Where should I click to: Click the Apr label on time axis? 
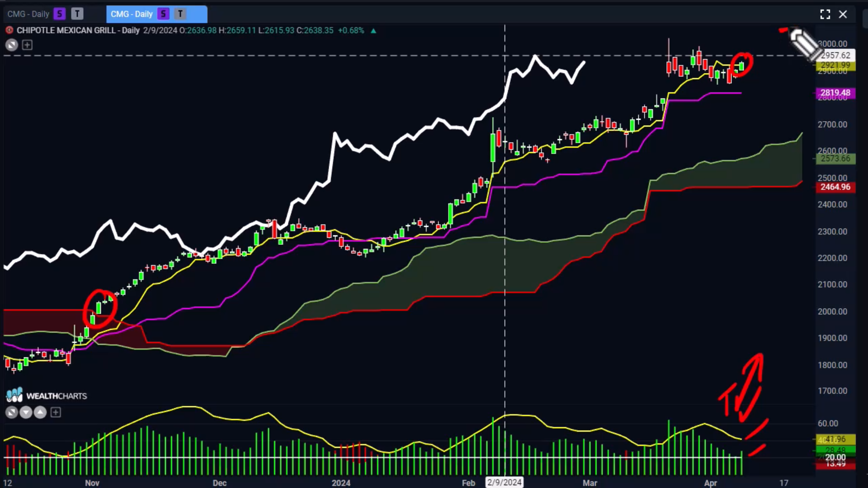pos(711,483)
